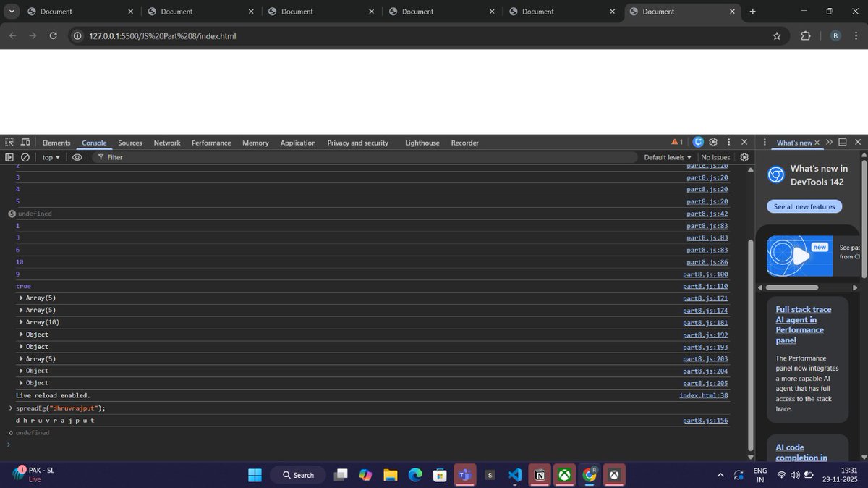Screen dimensions: 868x488
Task: Click the warning triangle showing 1 issue
Action: coord(676,142)
